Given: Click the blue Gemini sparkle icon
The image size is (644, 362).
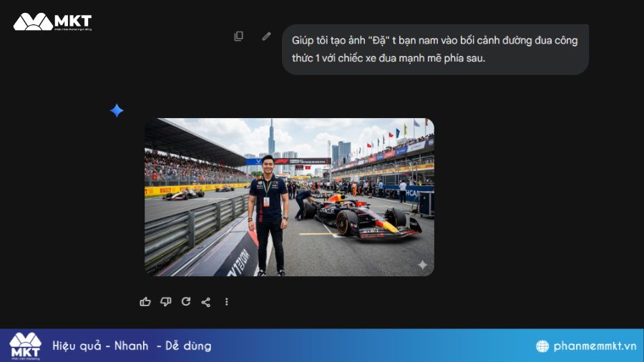Looking at the screenshot, I should click(x=117, y=110).
